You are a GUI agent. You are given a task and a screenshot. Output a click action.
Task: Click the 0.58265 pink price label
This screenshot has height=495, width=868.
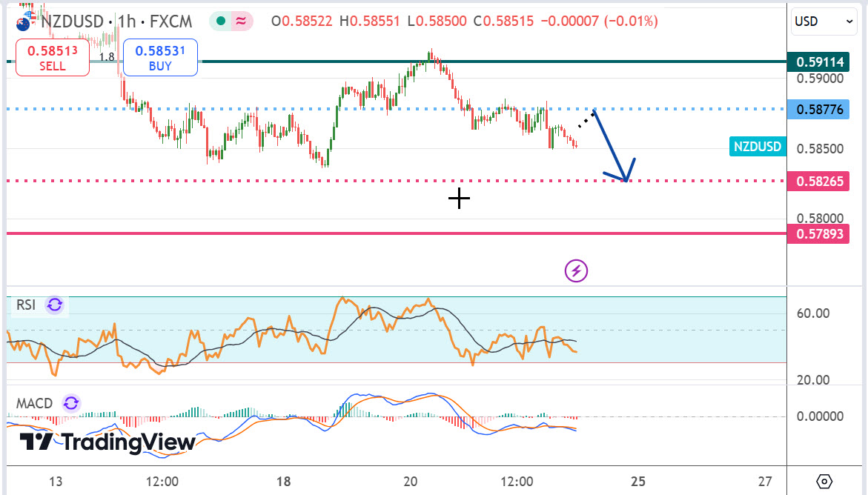click(818, 181)
